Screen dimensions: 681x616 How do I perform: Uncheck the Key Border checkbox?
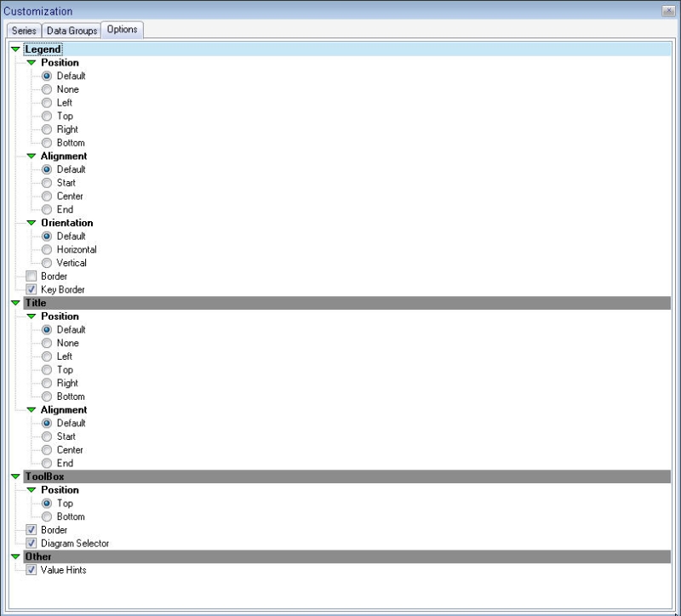point(31,290)
